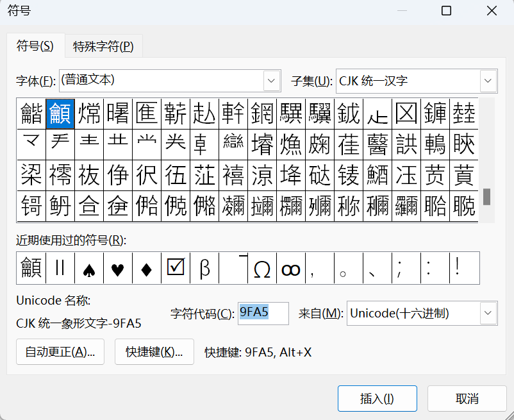Click the 取消 cancel button
514x420 pixels.
(x=467, y=398)
